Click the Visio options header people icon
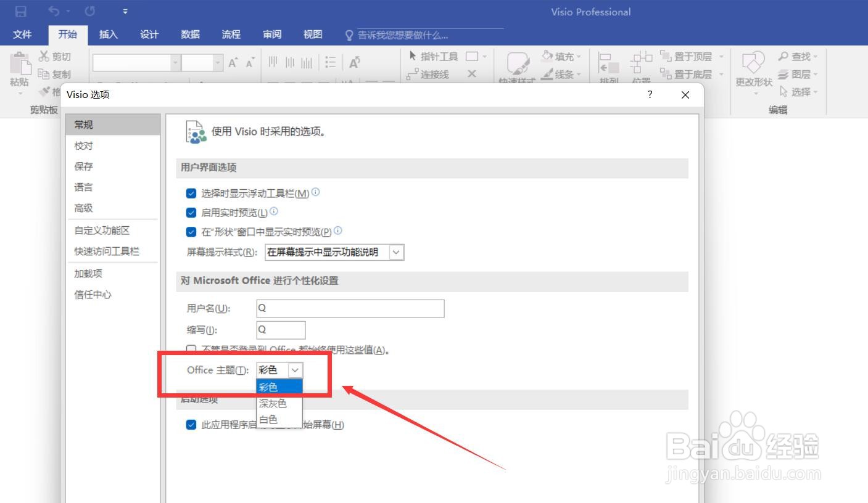This screenshot has width=868, height=503. pos(196,132)
